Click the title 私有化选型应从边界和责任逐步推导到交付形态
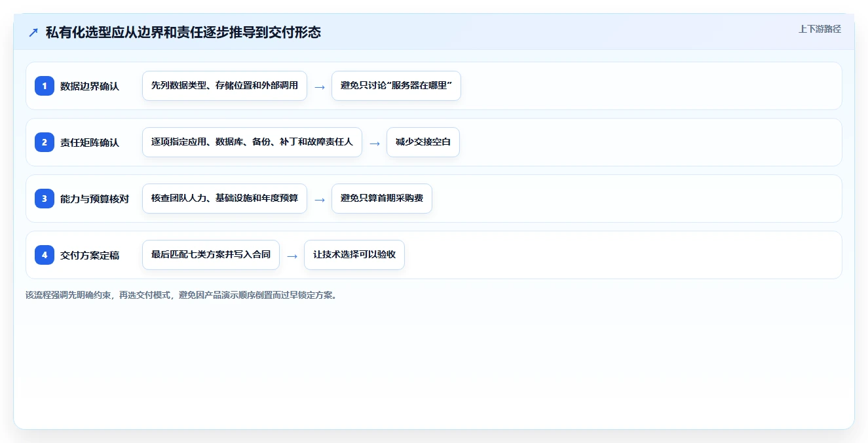 (x=183, y=32)
